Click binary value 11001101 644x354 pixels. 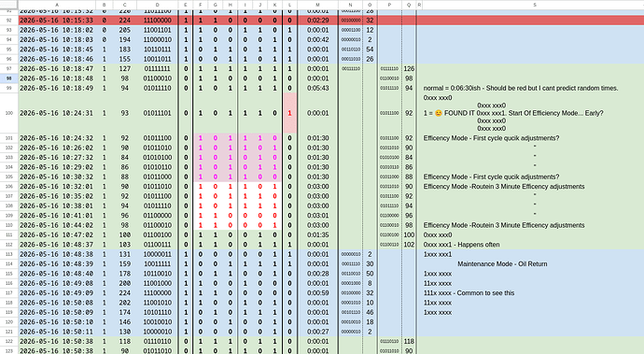click(158, 30)
